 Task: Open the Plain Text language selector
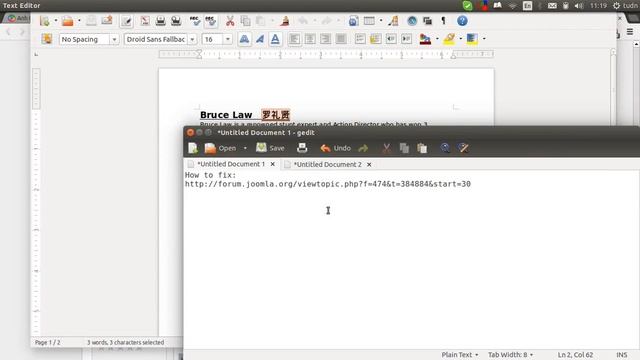coord(460,355)
